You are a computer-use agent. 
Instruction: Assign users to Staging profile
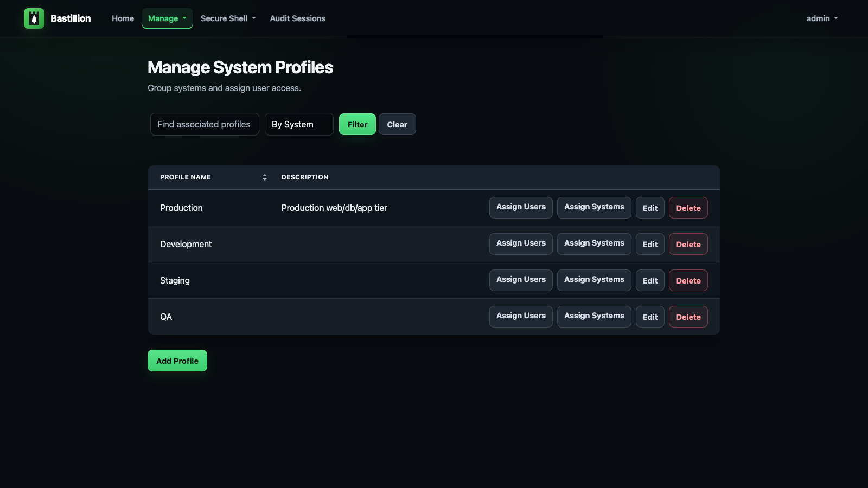[x=521, y=280]
